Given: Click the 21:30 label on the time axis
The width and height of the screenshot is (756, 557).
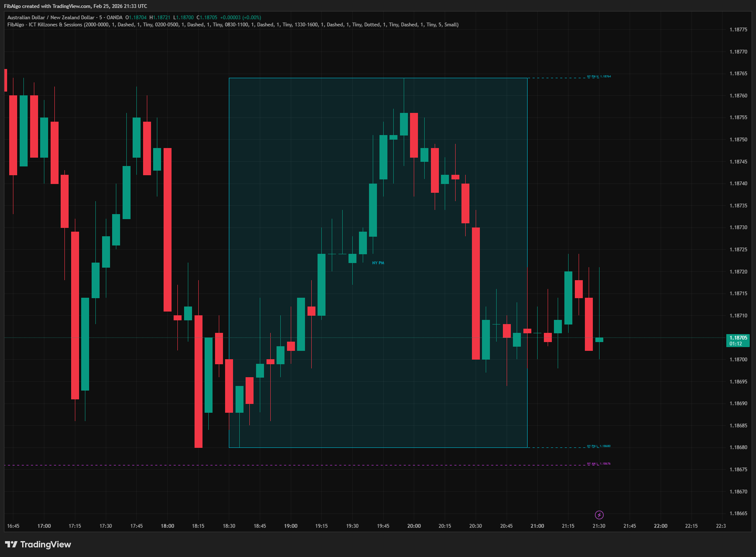Looking at the screenshot, I should 599,526.
